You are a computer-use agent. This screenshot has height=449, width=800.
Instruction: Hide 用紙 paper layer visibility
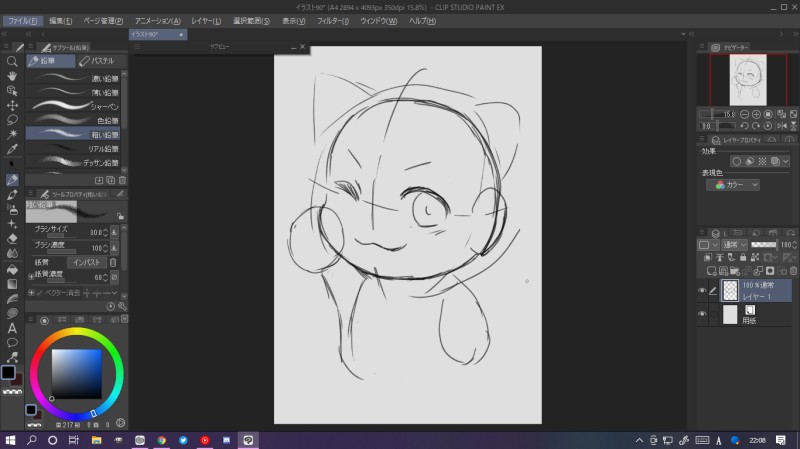coord(702,314)
